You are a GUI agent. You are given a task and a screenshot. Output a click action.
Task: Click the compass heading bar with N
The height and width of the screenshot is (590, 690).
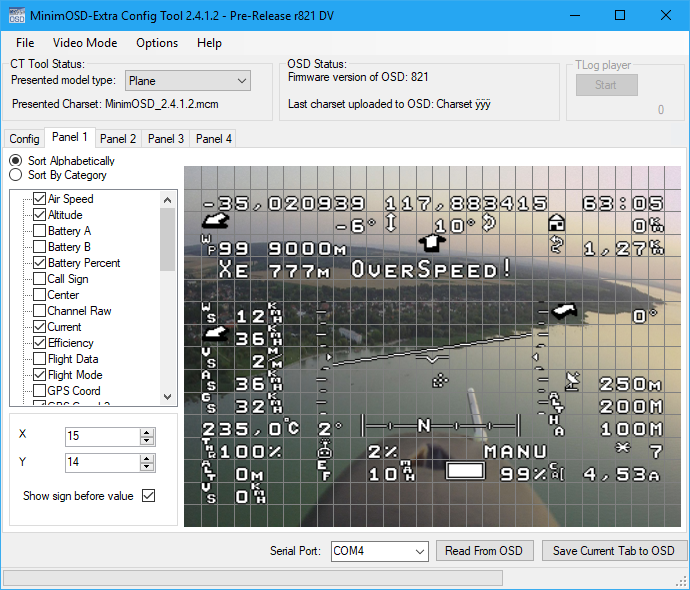pyautogui.click(x=423, y=427)
